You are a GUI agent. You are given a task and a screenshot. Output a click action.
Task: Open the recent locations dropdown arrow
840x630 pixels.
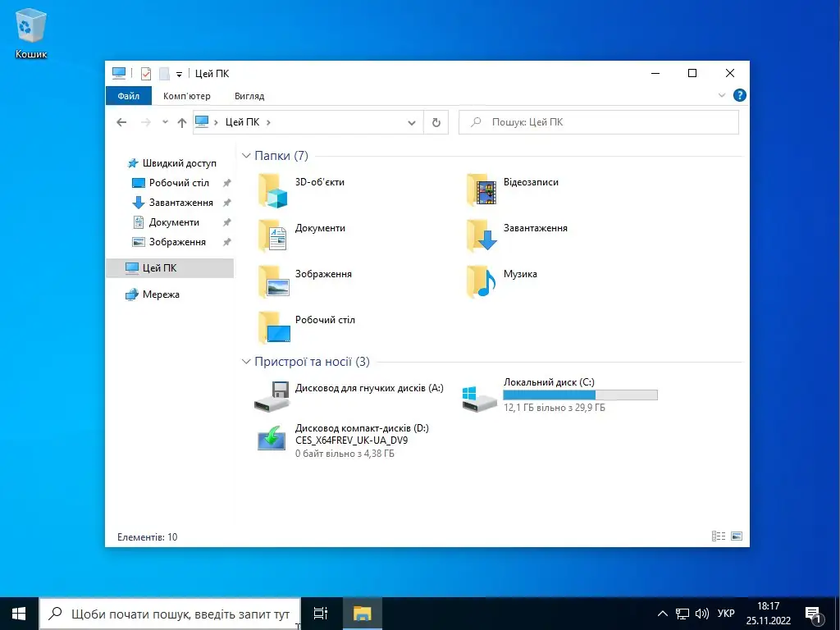(x=165, y=122)
